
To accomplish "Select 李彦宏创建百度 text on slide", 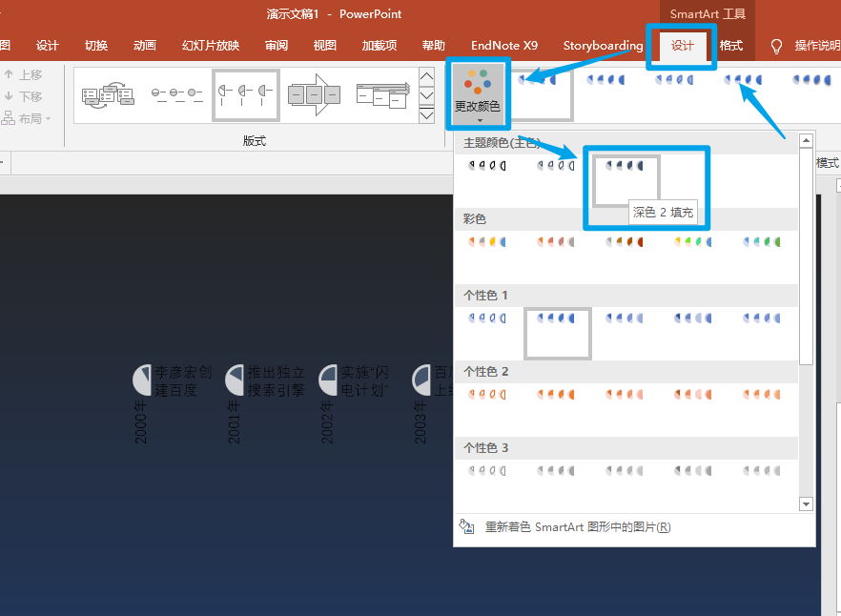I will [x=183, y=381].
